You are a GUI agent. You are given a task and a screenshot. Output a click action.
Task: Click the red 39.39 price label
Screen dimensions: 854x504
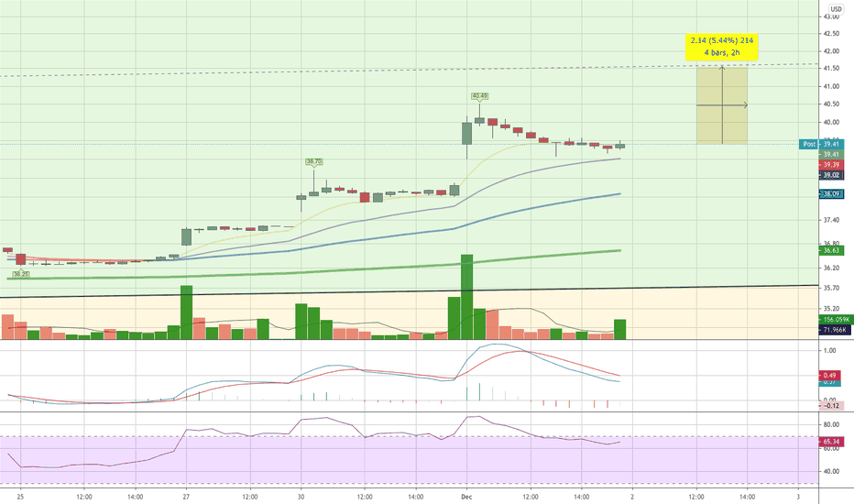pos(831,165)
